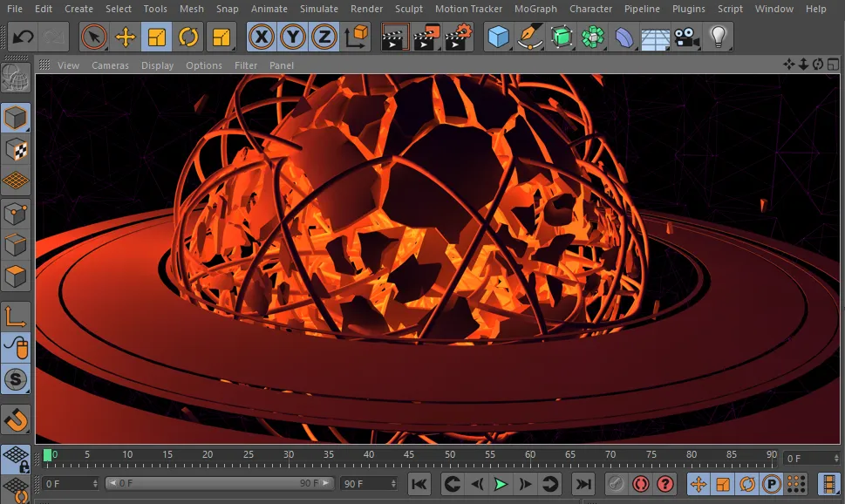Select the Scale tool in top toolbar
Screen dimensions: 845x504
(x=157, y=37)
